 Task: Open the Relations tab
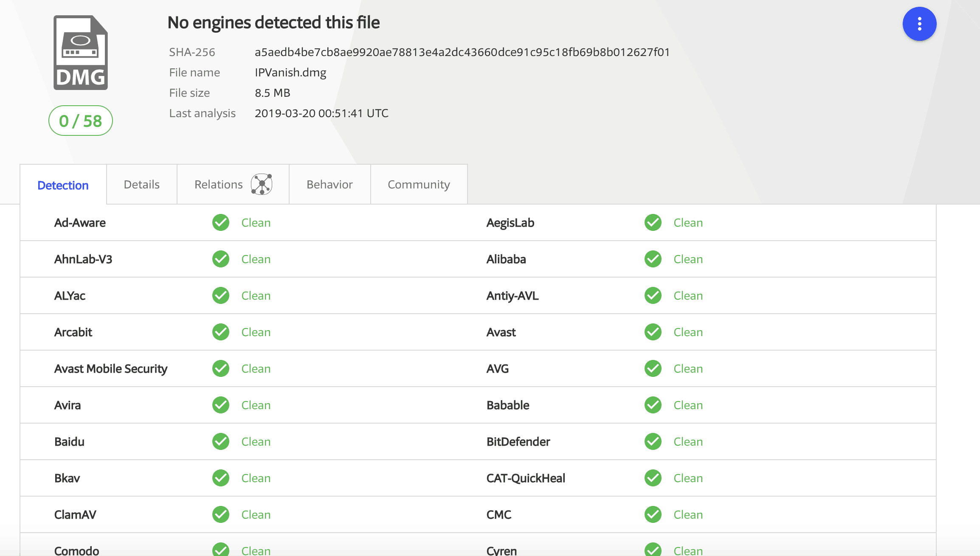click(x=233, y=184)
